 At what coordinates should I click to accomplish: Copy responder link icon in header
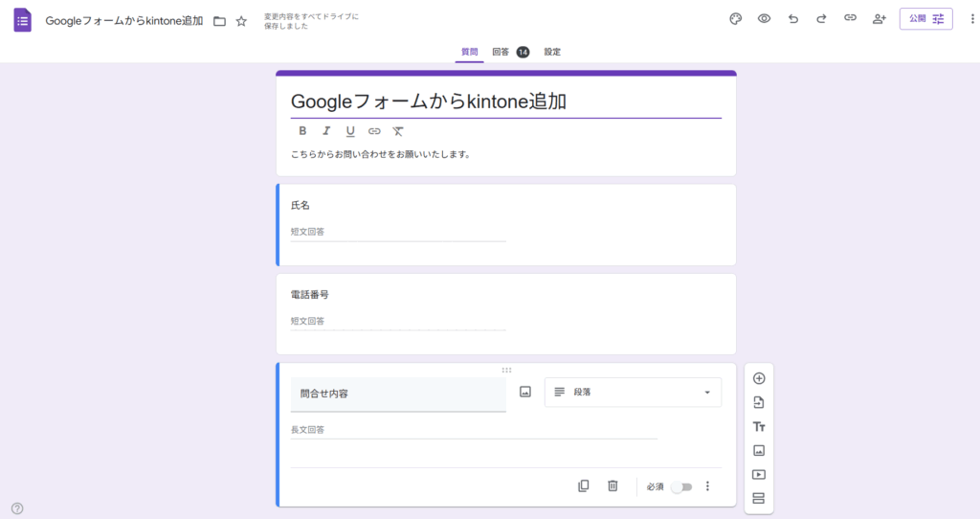850,18
